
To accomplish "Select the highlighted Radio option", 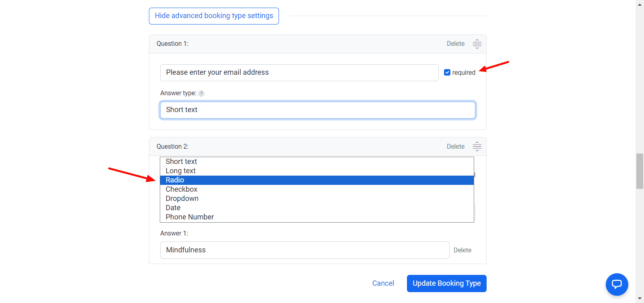I will pyautogui.click(x=175, y=180).
